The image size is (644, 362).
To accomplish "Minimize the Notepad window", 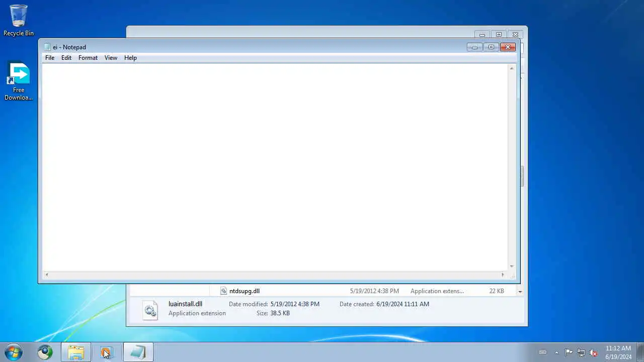I will pos(474,47).
